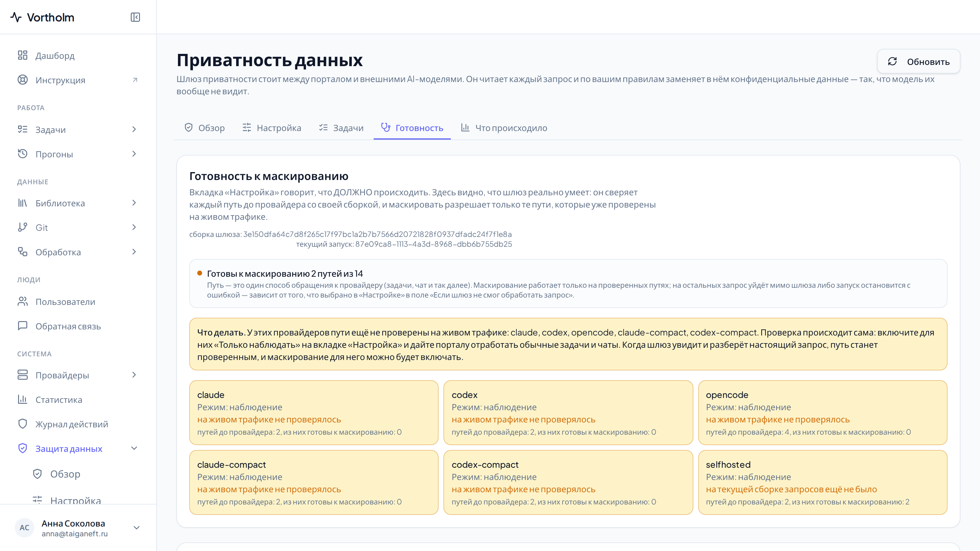The width and height of the screenshot is (980, 551).
Task: Click the external link arrow beside Инструкция
Action: (135, 80)
